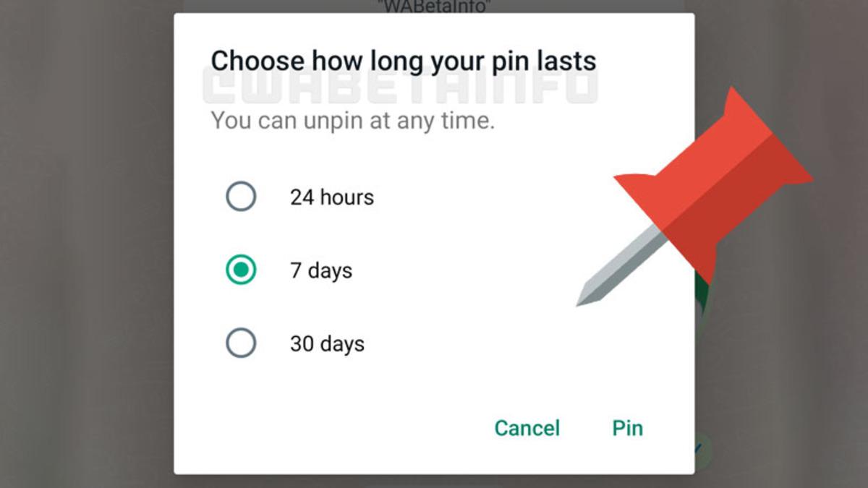This screenshot has width=868, height=488.
Task: Click the "24 hours" option label
Action: (332, 197)
